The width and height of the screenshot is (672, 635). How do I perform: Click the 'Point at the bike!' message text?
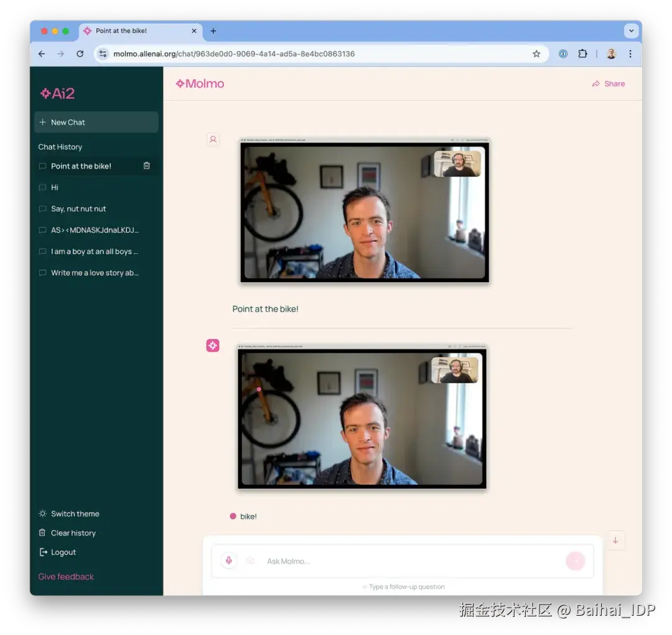point(265,309)
